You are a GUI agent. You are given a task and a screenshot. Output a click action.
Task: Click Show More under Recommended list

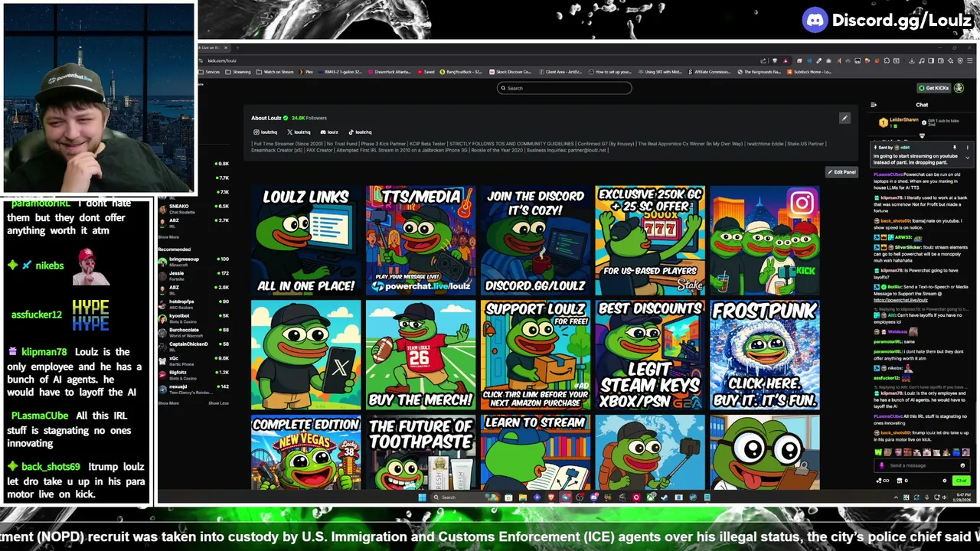pos(168,403)
